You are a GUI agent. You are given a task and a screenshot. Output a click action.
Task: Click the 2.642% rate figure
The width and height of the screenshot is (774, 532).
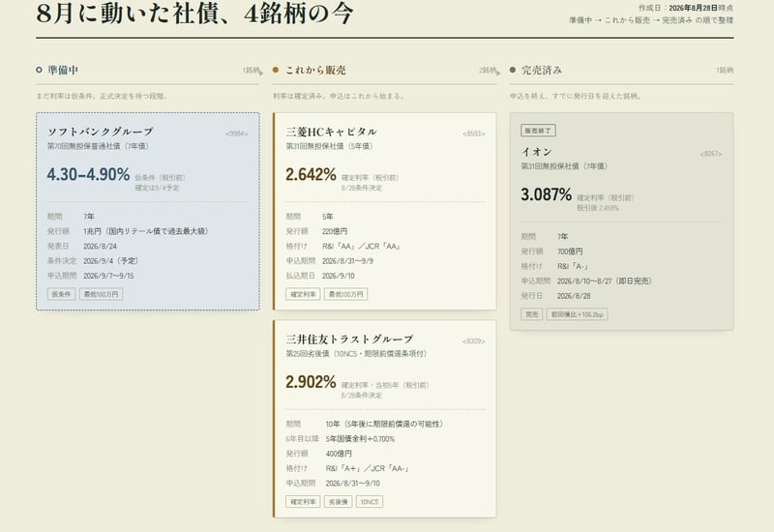(x=311, y=175)
